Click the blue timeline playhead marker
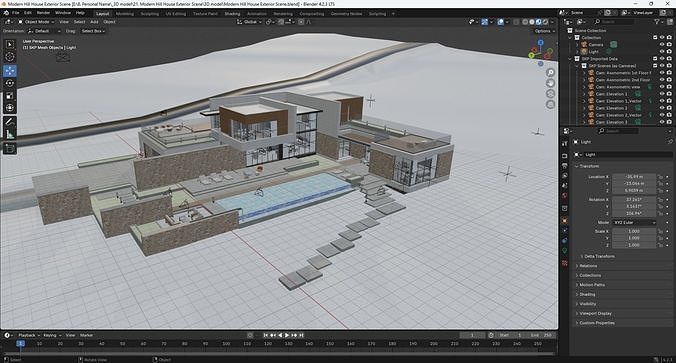The image size is (676, 363). (x=20, y=344)
